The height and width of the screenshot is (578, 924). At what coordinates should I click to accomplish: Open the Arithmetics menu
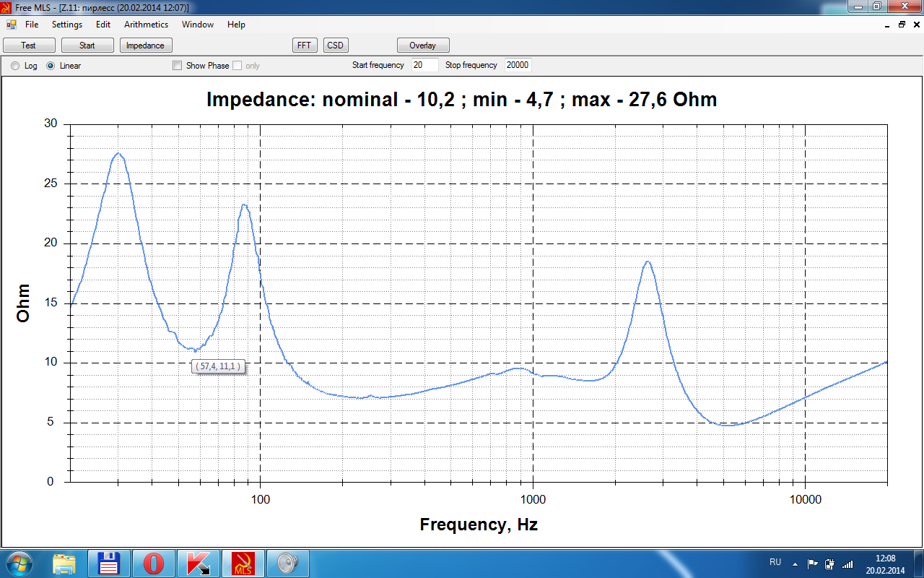coord(146,25)
